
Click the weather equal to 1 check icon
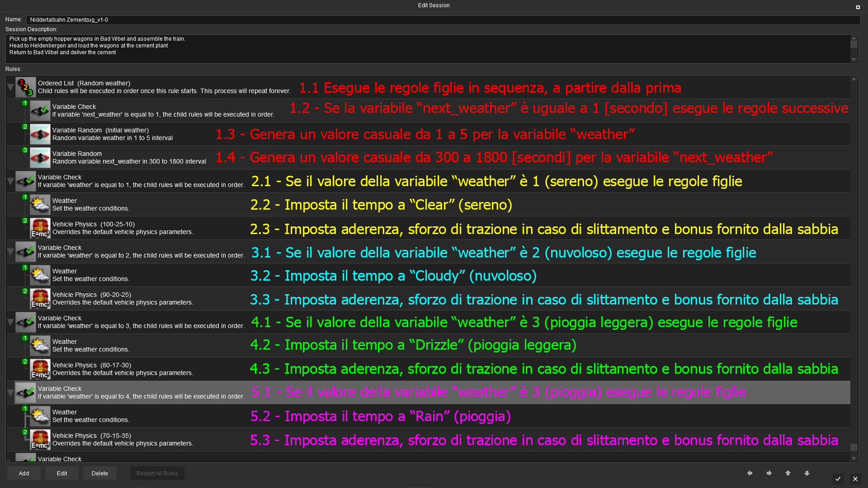click(25, 181)
